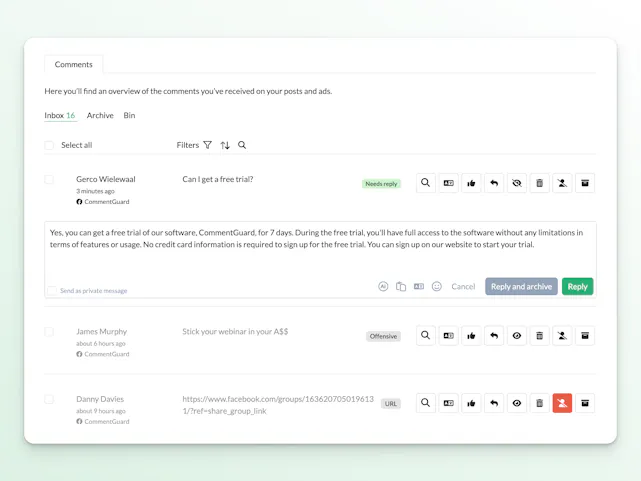Screen dimensions: 641x481
Task: Open the sort order arrows
Action: [225, 145]
